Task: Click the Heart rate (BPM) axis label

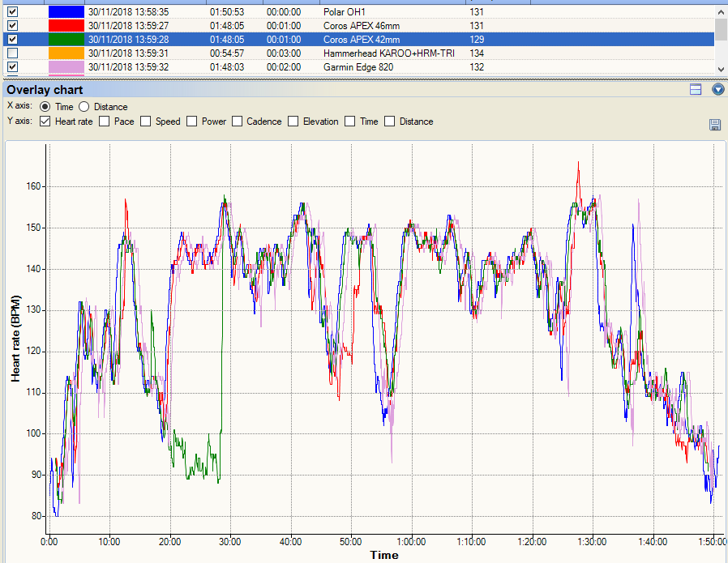Action: (x=15, y=339)
